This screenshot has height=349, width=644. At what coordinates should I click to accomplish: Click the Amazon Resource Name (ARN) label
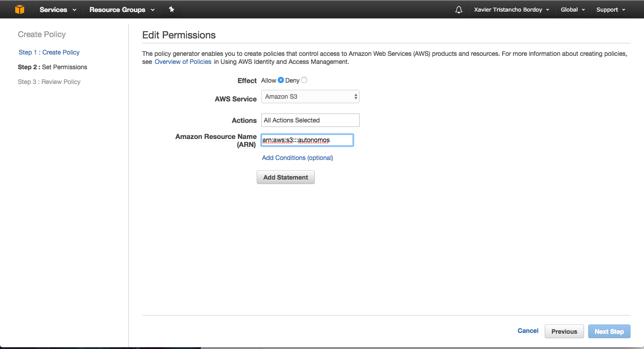tap(216, 141)
